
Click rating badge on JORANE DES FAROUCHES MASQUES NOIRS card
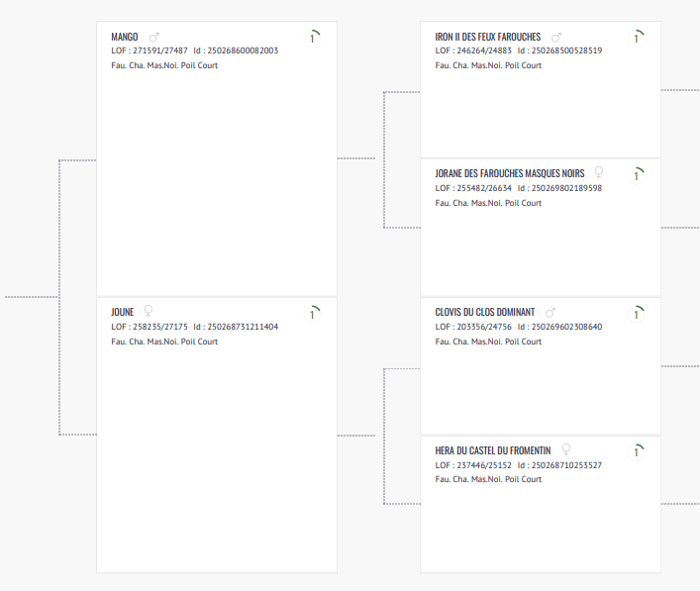pyautogui.click(x=638, y=175)
